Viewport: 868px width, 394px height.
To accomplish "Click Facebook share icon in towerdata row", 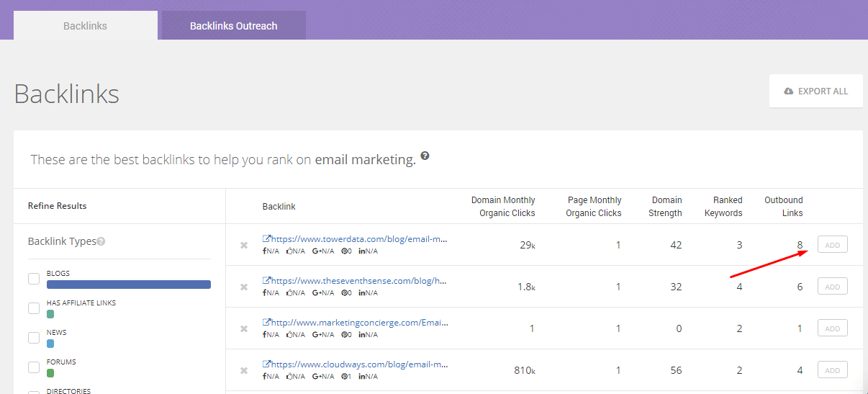I will pos(265,251).
